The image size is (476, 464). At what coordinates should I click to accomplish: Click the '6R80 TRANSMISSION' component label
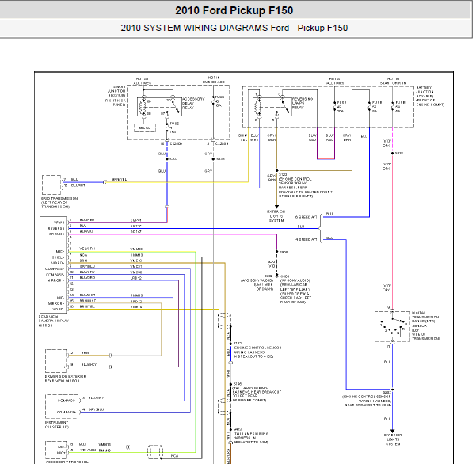click(59, 203)
